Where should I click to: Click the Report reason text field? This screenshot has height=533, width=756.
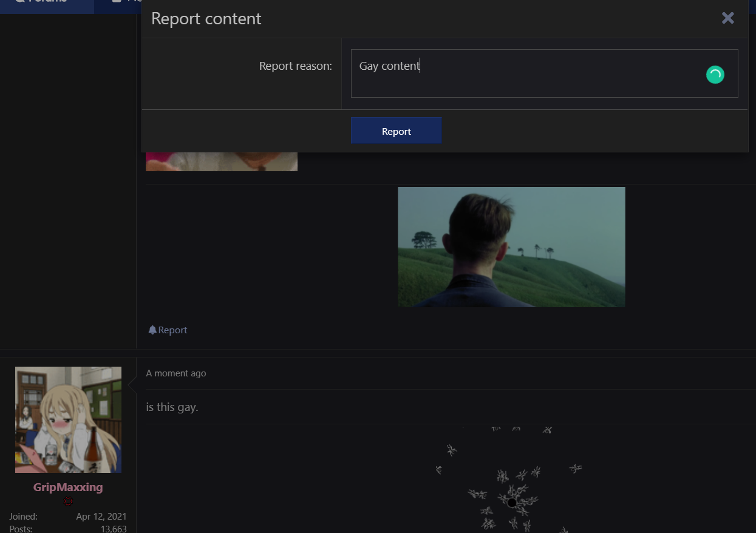coord(544,73)
